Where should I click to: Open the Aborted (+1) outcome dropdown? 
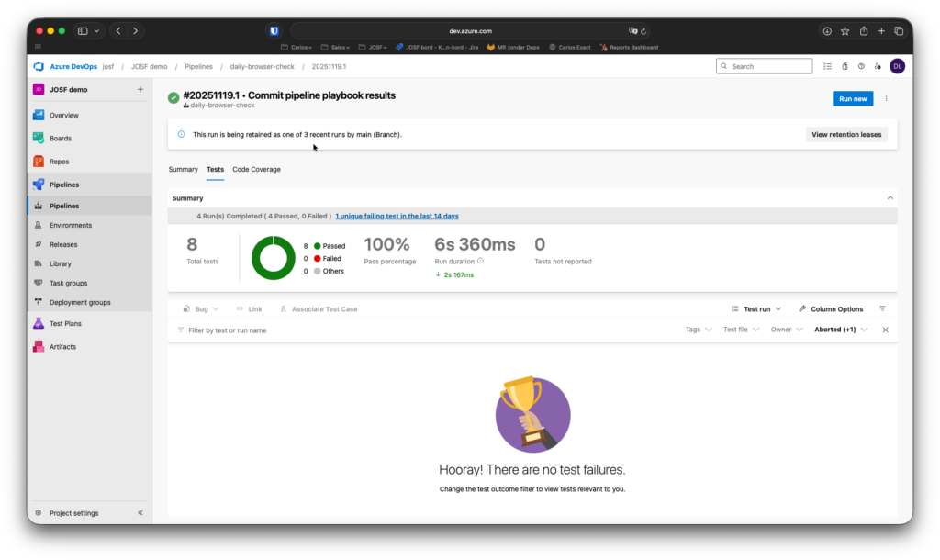(841, 330)
